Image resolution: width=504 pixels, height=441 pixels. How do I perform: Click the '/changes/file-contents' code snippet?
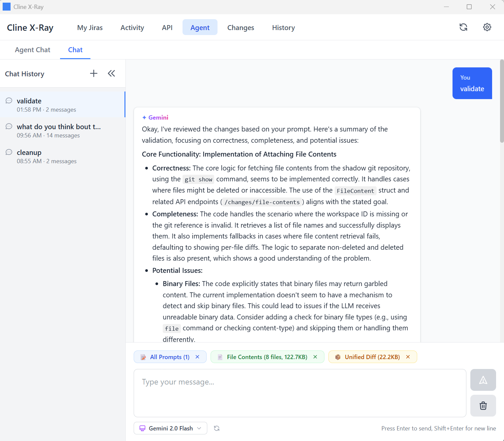(262, 202)
